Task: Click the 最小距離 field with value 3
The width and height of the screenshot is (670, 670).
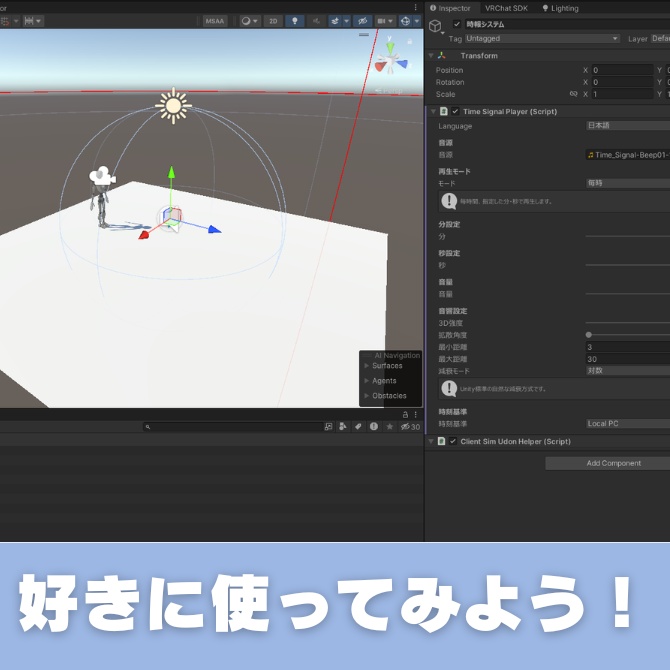Action: [x=628, y=347]
